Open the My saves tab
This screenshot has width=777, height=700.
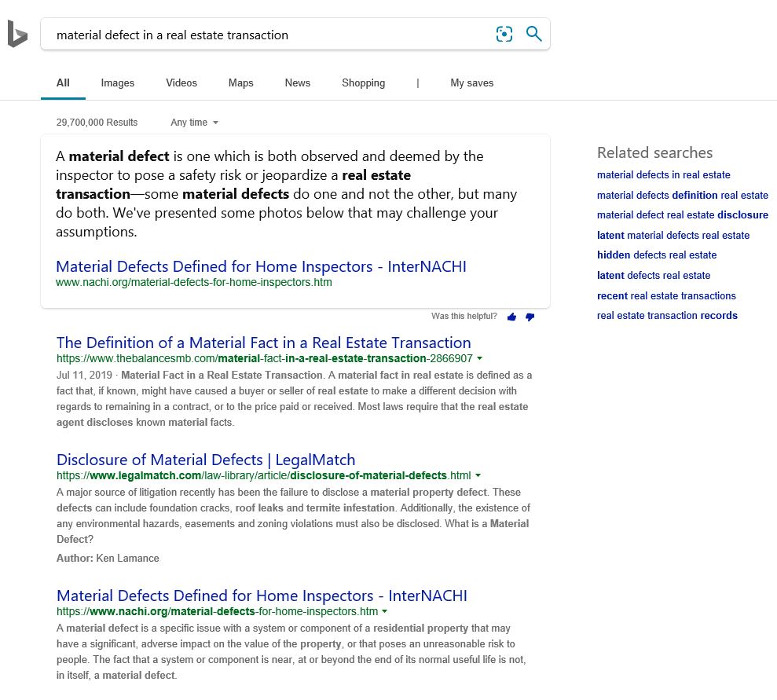[x=471, y=82]
